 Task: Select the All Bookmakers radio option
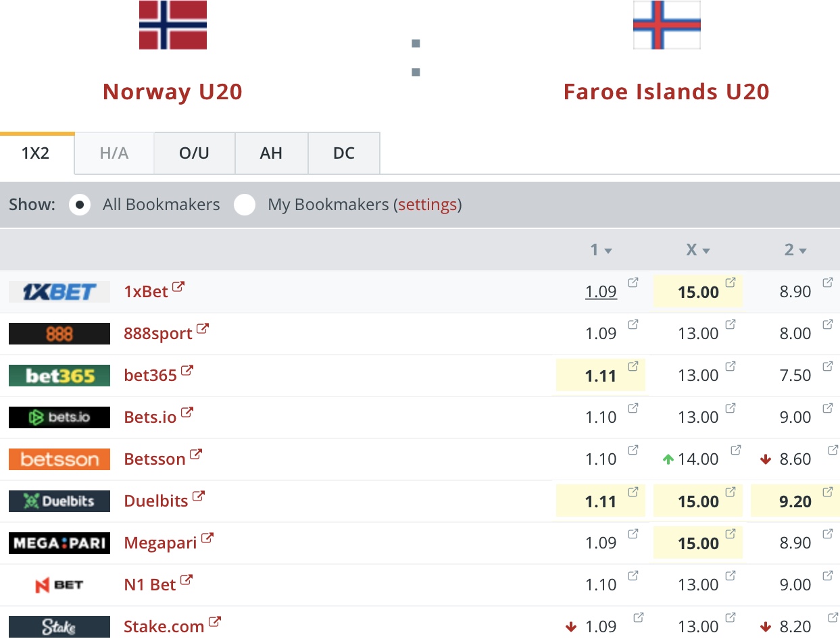click(x=80, y=205)
